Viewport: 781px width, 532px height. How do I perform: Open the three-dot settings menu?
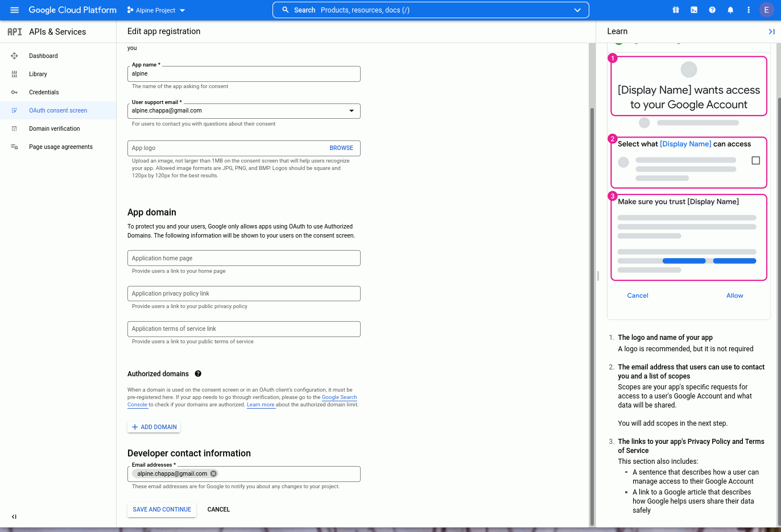749,10
